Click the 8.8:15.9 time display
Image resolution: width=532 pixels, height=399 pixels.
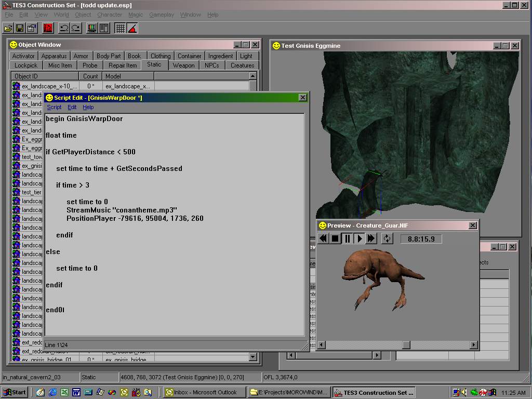point(421,239)
